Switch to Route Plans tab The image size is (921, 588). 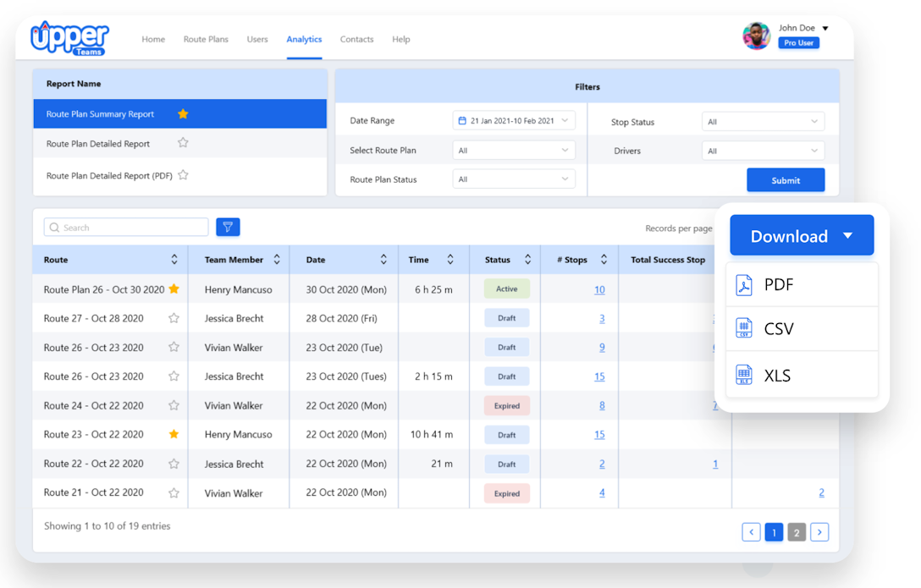pos(206,39)
